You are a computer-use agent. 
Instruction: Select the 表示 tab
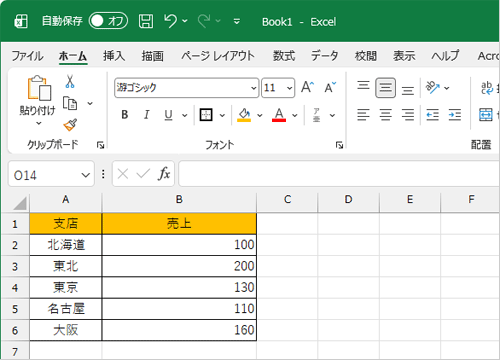pyautogui.click(x=404, y=56)
